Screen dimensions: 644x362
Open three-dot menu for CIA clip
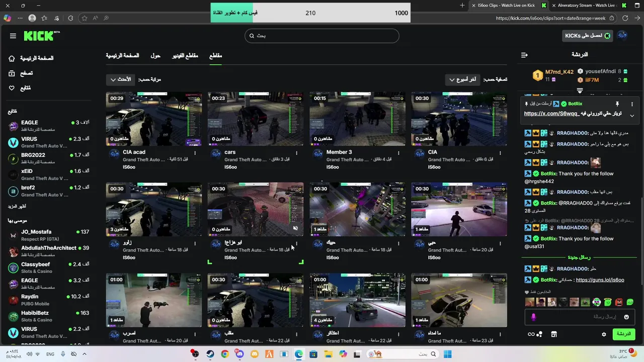[500, 153]
